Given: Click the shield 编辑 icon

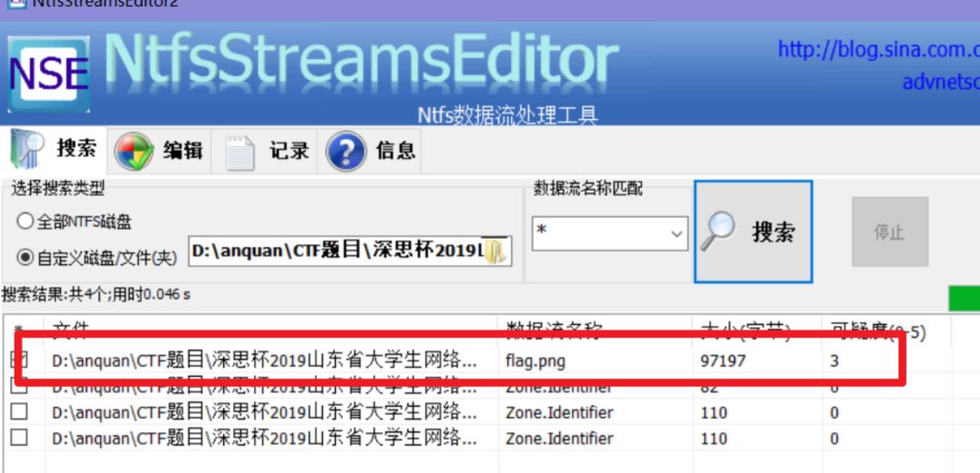Looking at the screenshot, I should pos(133,152).
